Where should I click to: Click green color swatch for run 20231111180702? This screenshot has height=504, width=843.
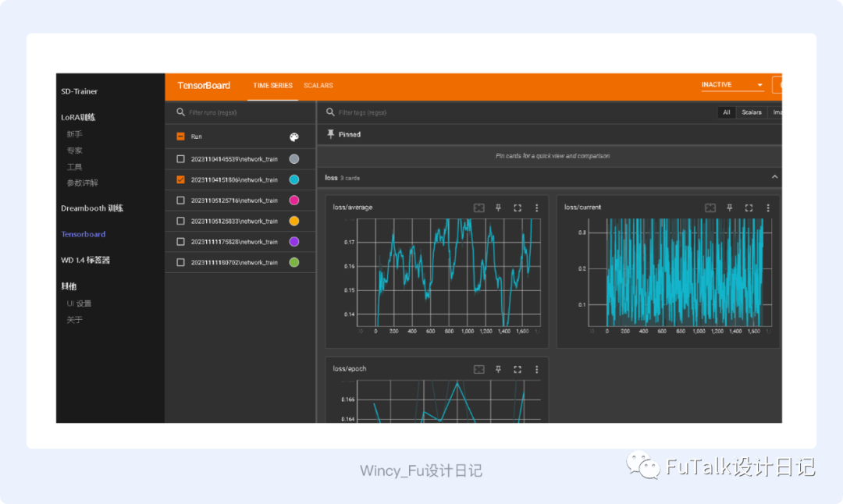(x=294, y=262)
